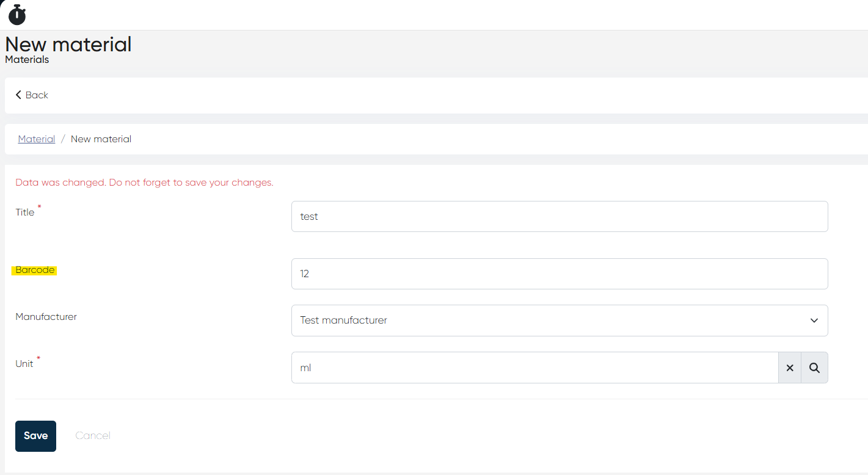Click the Materials subtitle under the heading
The height and width of the screenshot is (475, 868).
(27, 60)
